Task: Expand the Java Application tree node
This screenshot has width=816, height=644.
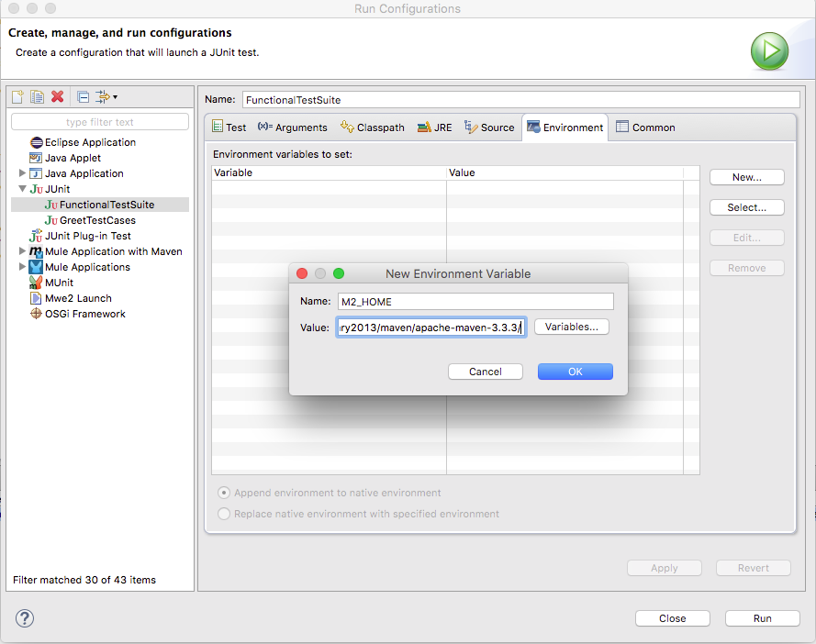Action: point(22,172)
